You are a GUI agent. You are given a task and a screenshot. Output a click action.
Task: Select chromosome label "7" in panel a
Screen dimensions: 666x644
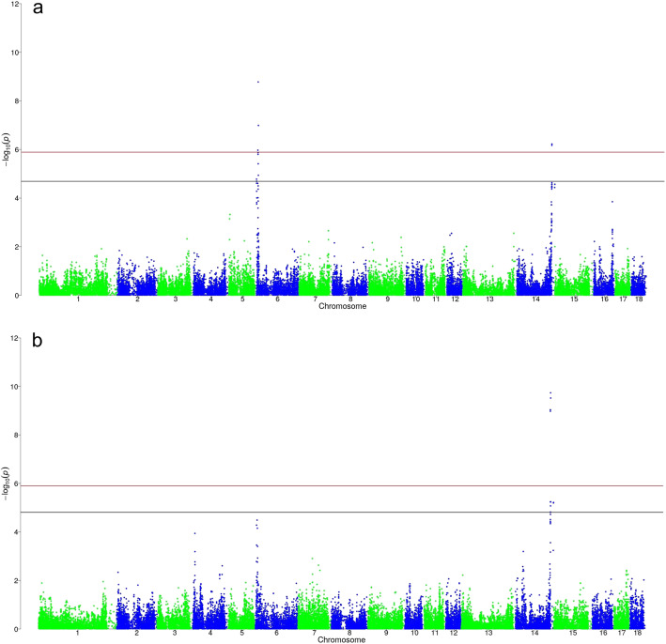click(316, 299)
